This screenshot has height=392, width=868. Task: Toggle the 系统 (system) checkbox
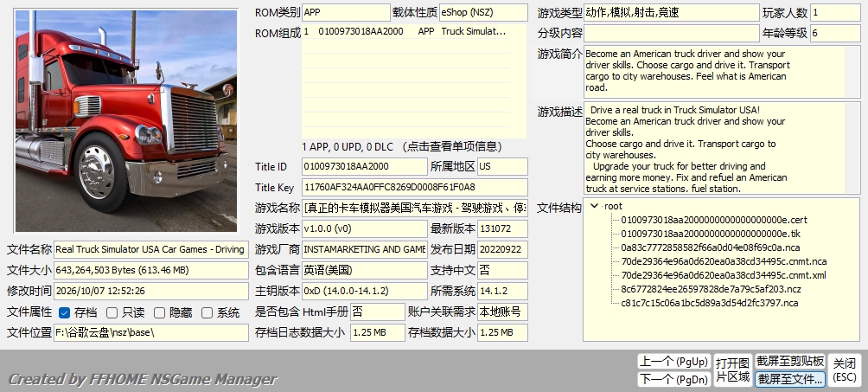pyautogui.click(x=207, y=312)
